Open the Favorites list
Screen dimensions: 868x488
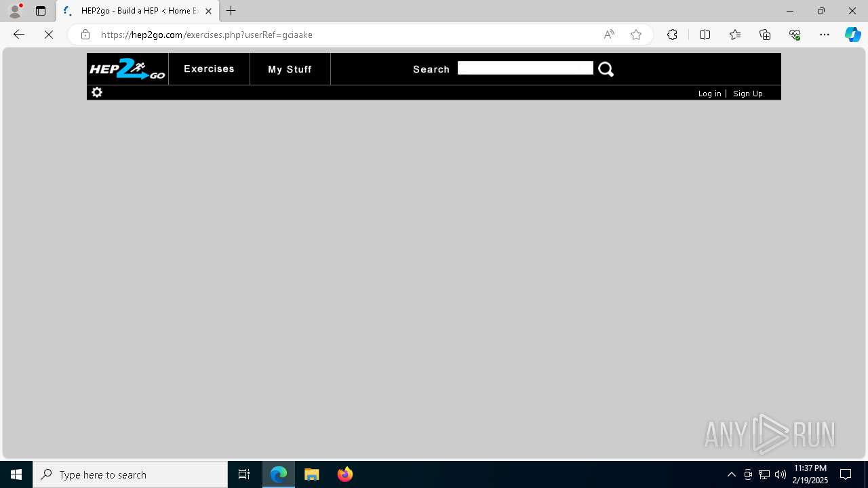[x=735, y=35]
